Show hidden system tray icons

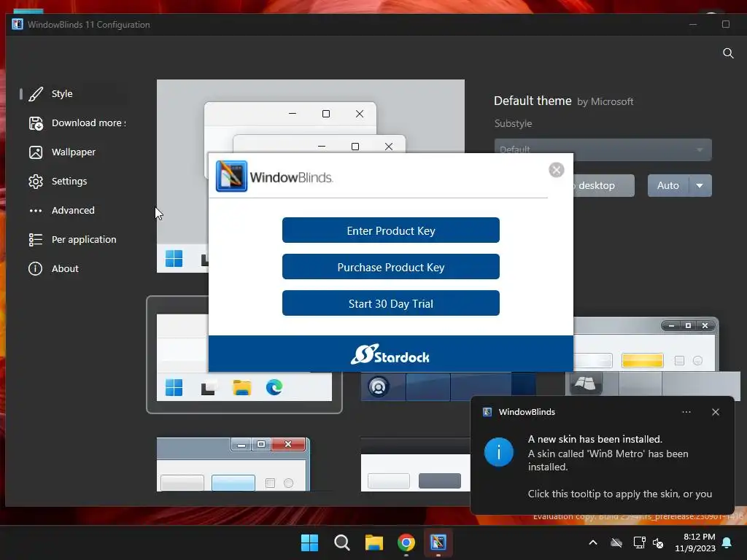[x=593, y=542]
